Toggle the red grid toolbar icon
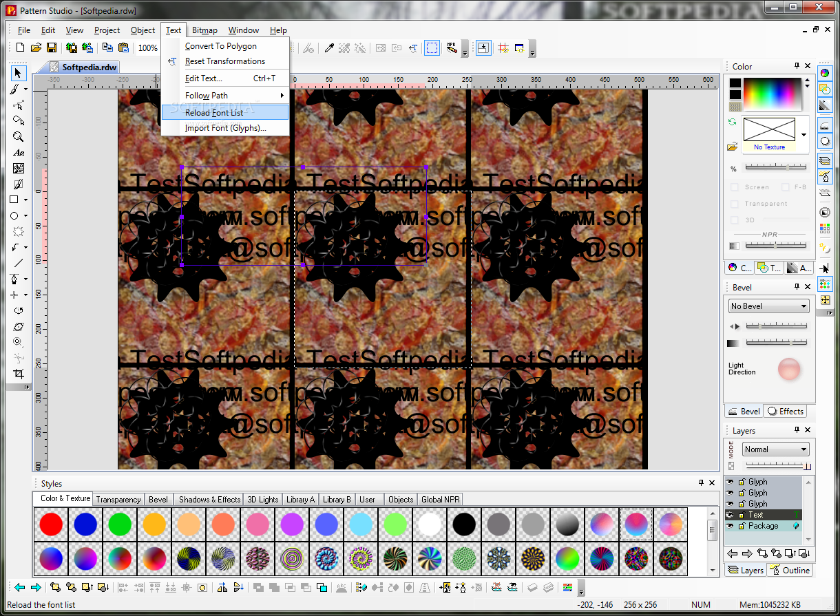Image resolution: width=840 pixels, height=616 pixels. tap(503, 47)
